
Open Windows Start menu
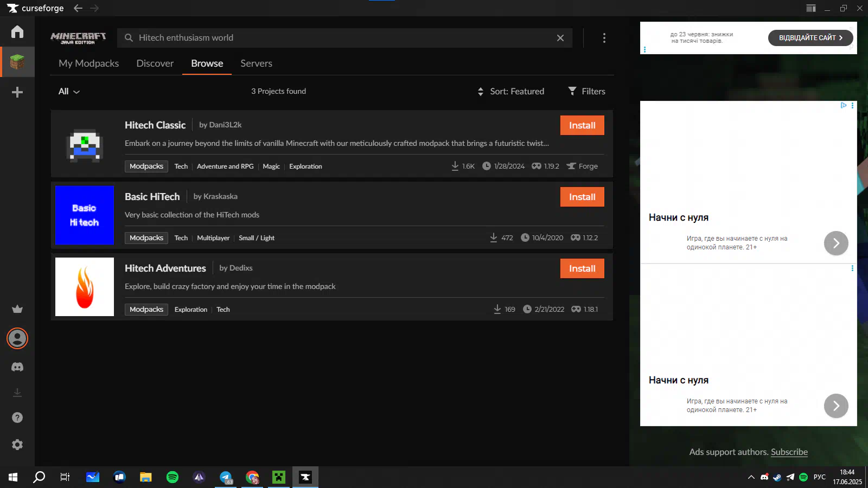(13, 477)
